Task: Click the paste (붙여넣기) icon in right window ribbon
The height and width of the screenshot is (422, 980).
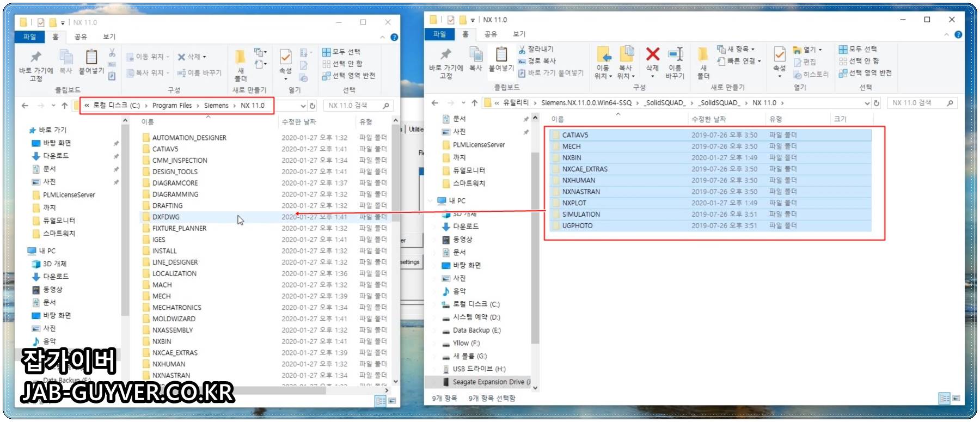Action: [x=501, y=54]
